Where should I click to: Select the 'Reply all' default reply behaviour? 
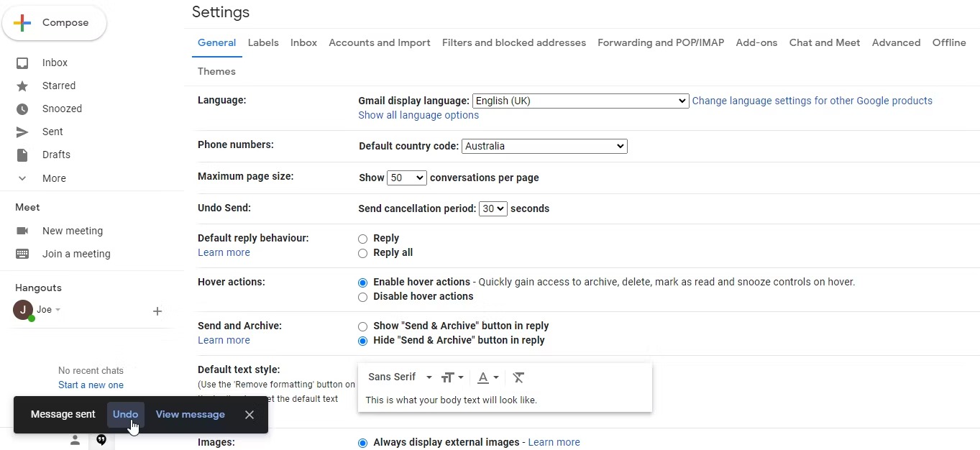click(363, 253)
